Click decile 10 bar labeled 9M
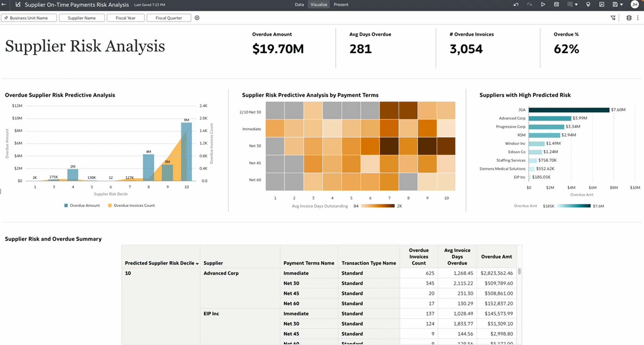The height and width of the screenshot is (345, 644). pos(187,152)
